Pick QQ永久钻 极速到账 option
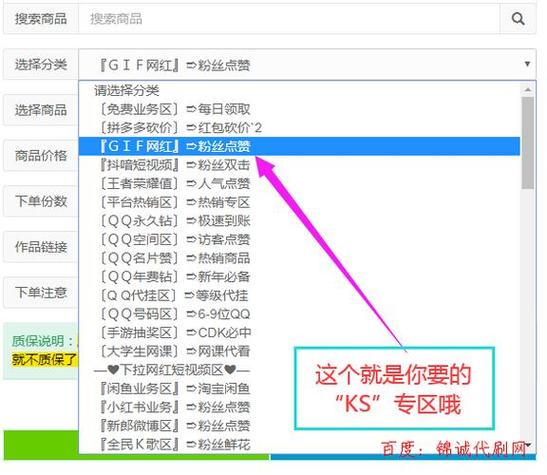Image resolution: width=547 pixels, height=475 pixels. pos(299,221)
